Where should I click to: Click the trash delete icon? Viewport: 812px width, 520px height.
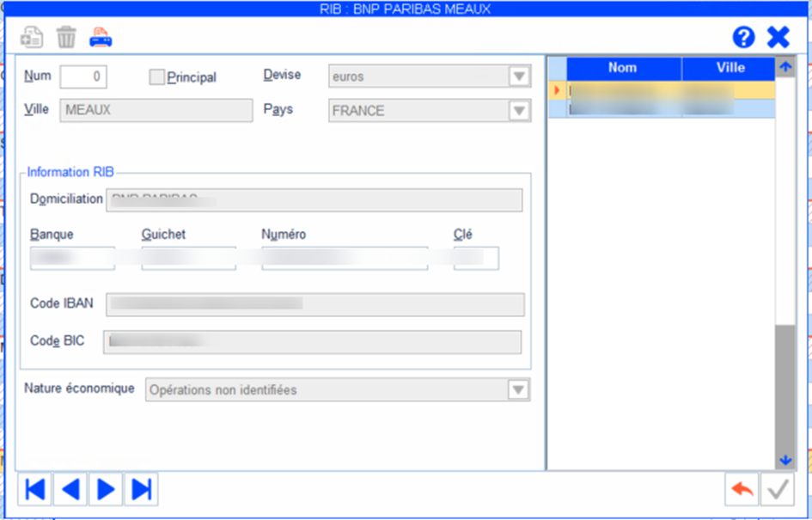[x=66, y=37]
